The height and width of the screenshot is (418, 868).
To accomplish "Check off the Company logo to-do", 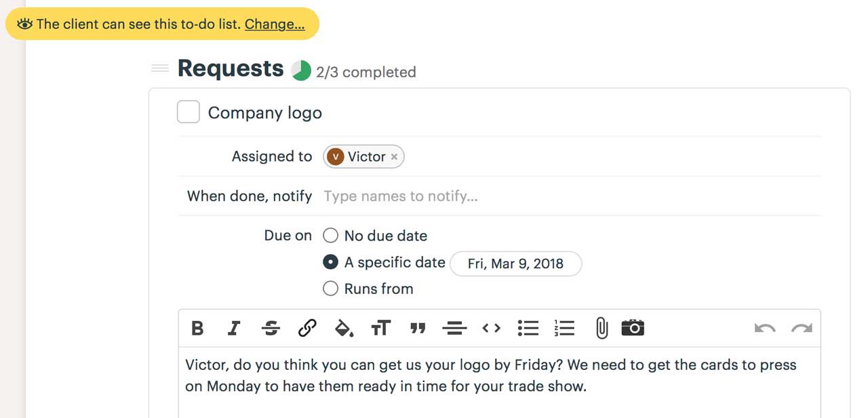I will pyautogui.click(x=189, y=112).
